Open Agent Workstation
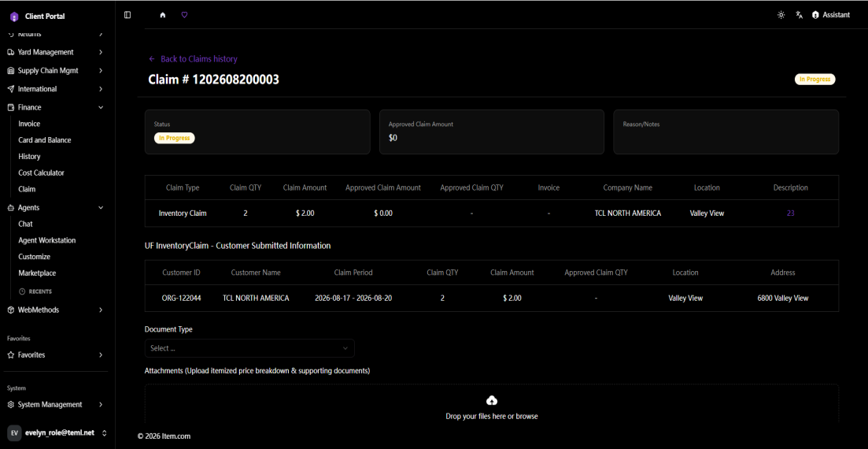 point(47,240)
